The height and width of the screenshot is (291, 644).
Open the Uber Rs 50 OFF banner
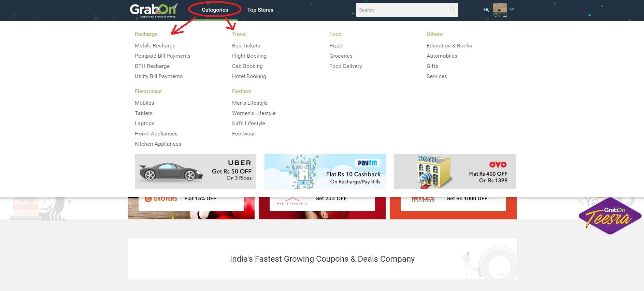pyautogui.click(x=196, y=171)
